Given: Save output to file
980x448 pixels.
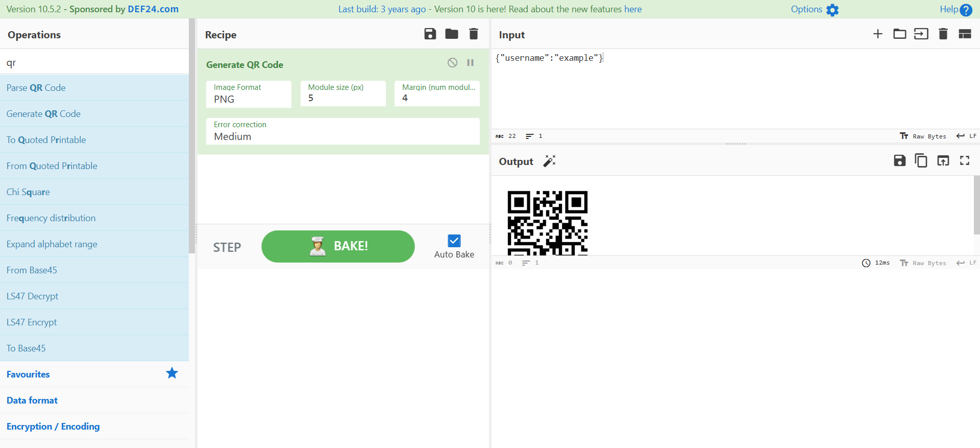Looking at the screenshot, I should 899,161.
